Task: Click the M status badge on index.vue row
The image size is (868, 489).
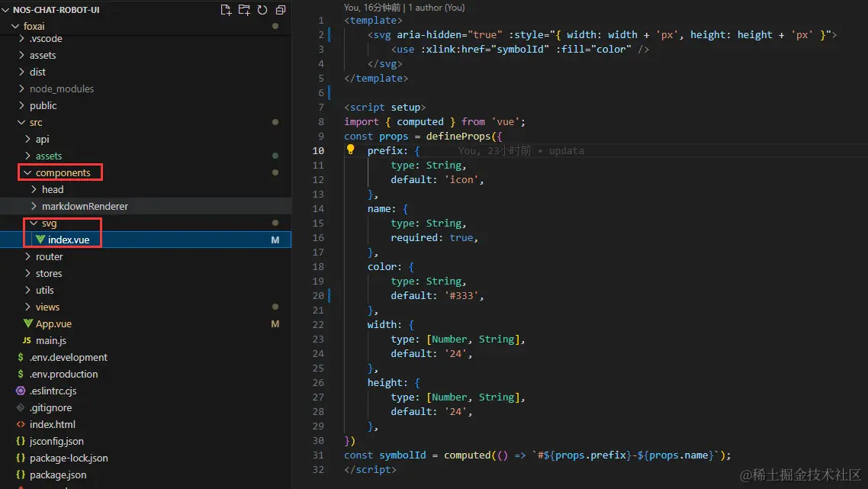Action: tap(275, 240)
